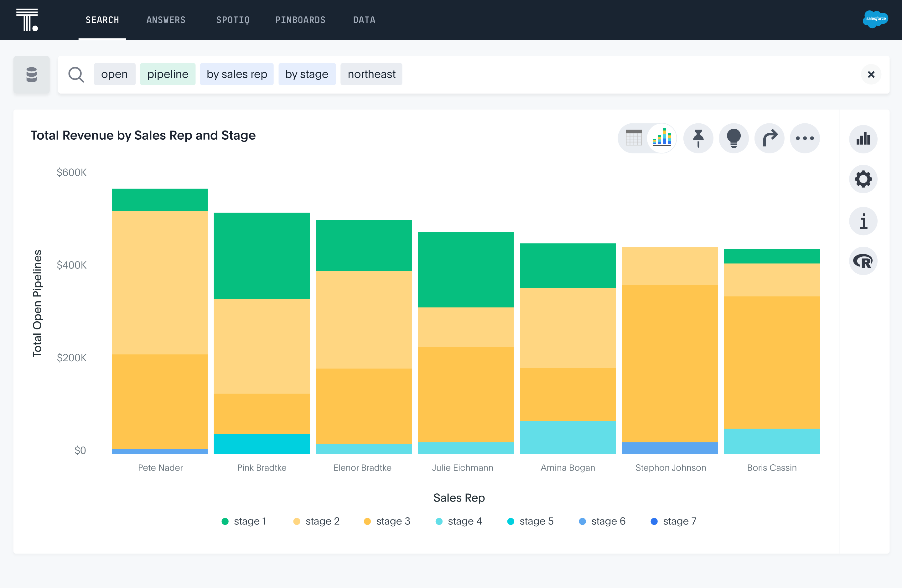Select the 'northeast' search token

tap(371, 74)
